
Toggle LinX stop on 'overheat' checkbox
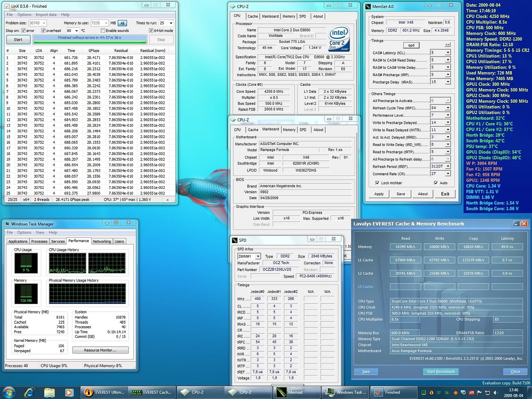[x=44, y=31]
